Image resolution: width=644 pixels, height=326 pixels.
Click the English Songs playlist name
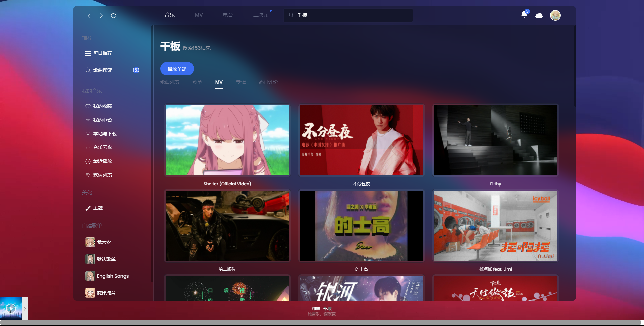pyautogui.click(x=113, y=276)
